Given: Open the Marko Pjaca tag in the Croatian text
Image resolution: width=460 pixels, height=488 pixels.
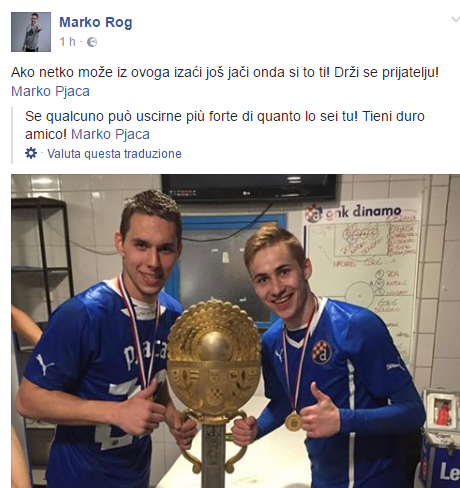Looking at the screenshot, I should tap(50, 91).
